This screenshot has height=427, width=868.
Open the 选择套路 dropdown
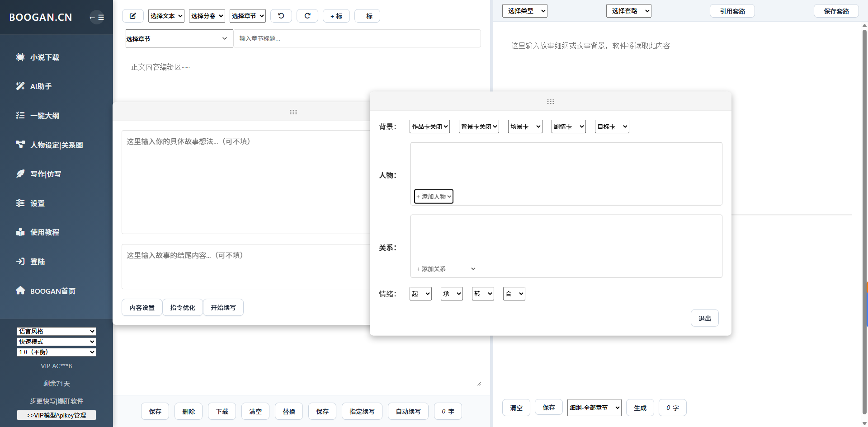point(629,11)
